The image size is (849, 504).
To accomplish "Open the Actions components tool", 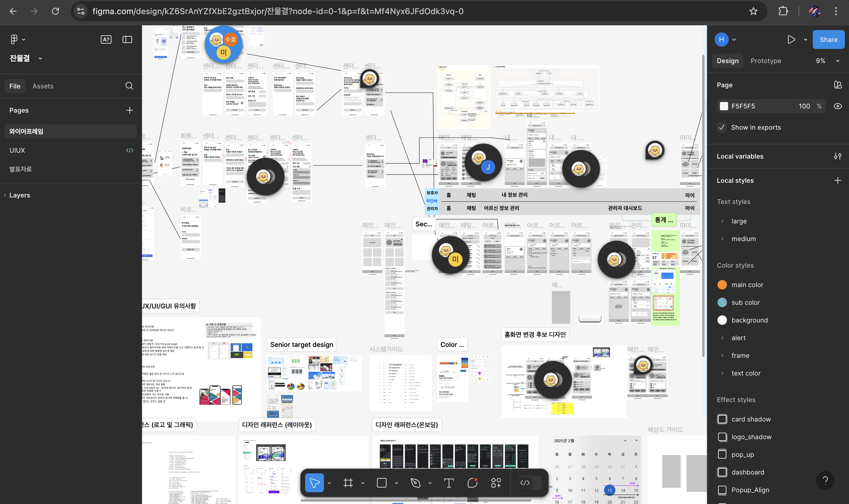I will coord(496,482).
